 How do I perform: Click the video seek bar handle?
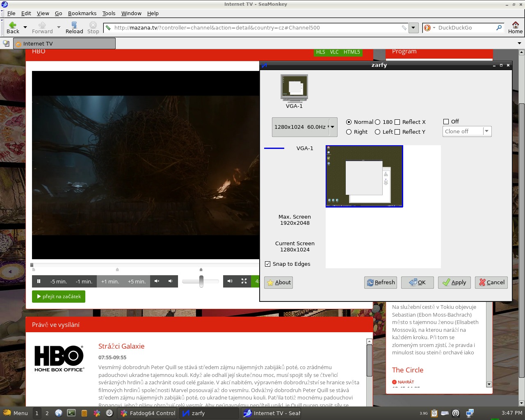[x=32, y=265]
